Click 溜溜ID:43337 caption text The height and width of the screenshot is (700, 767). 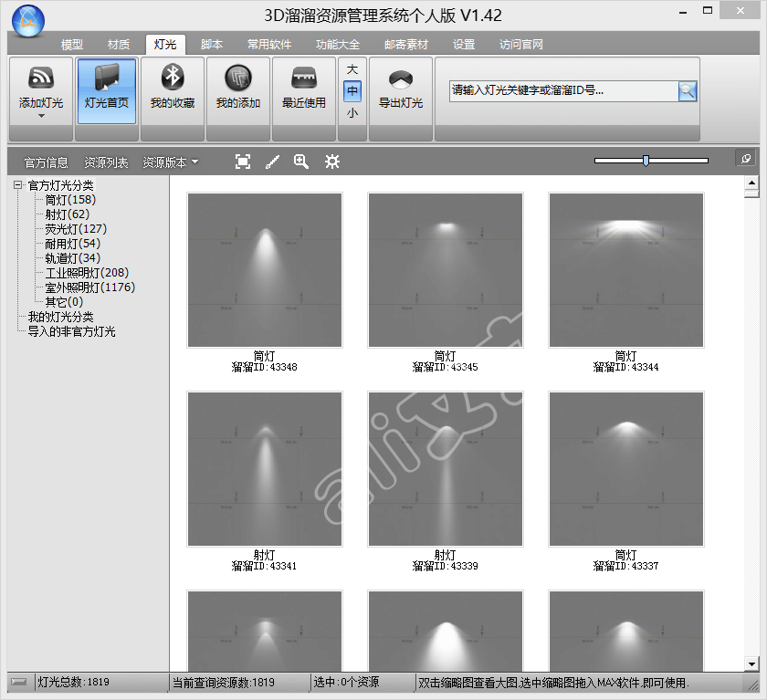[626, 566]
